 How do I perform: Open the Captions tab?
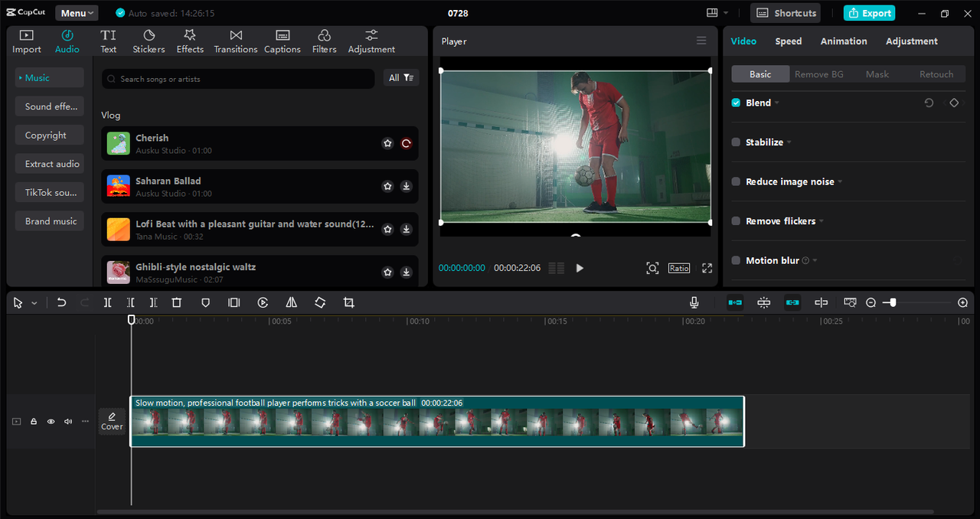[283, 41]
